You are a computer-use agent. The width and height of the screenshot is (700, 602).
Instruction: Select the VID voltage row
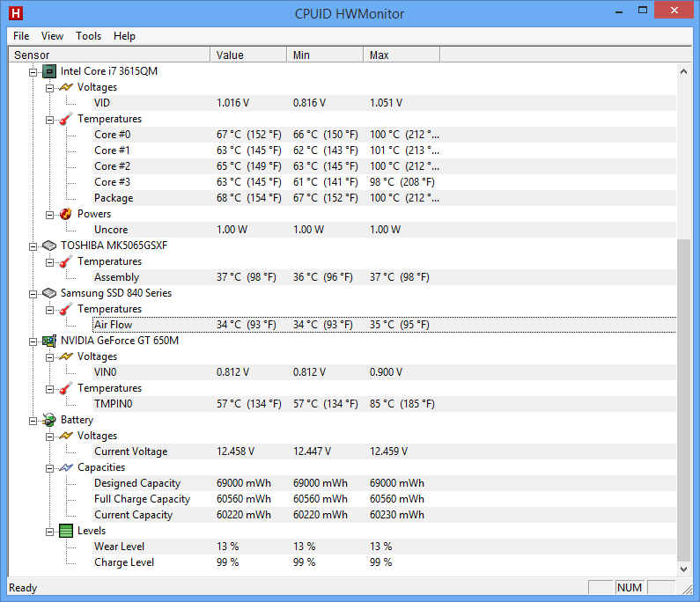coord(384,103)
